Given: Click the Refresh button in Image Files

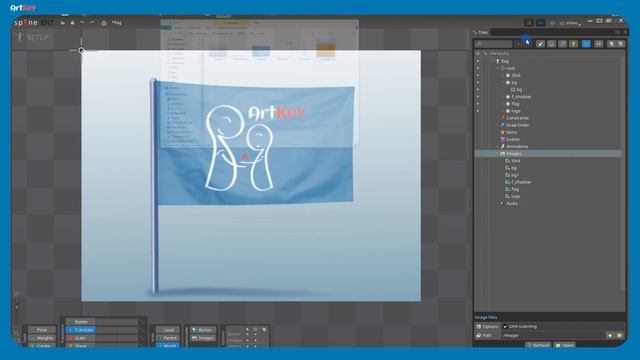Looking at the screenshot, I should 539,345.
